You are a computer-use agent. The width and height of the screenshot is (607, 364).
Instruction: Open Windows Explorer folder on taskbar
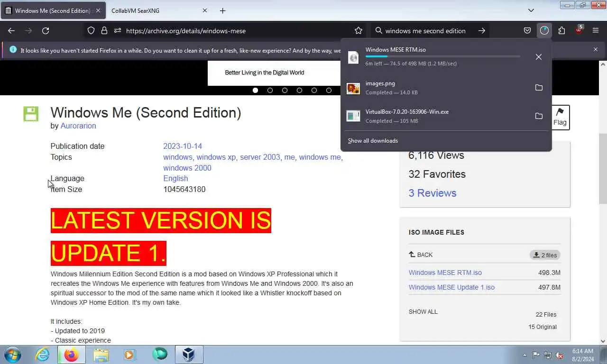pyautogui.click(x=101, y=355)
